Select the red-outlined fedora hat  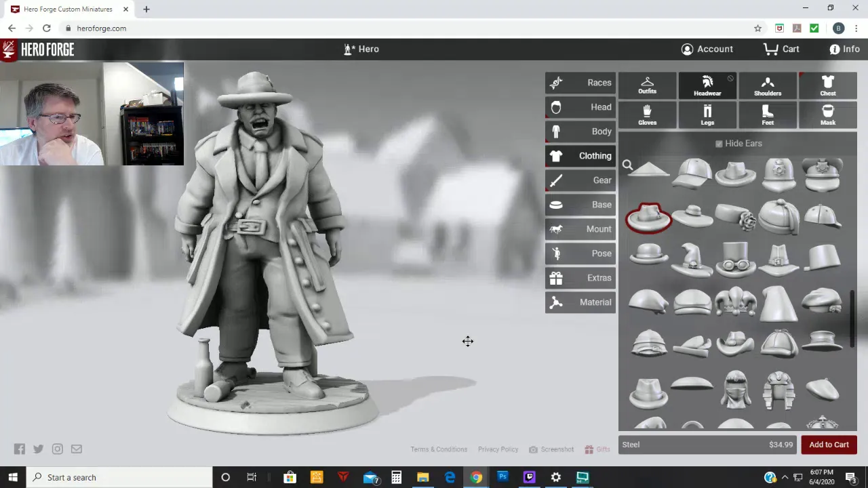(x=649, y=217)
